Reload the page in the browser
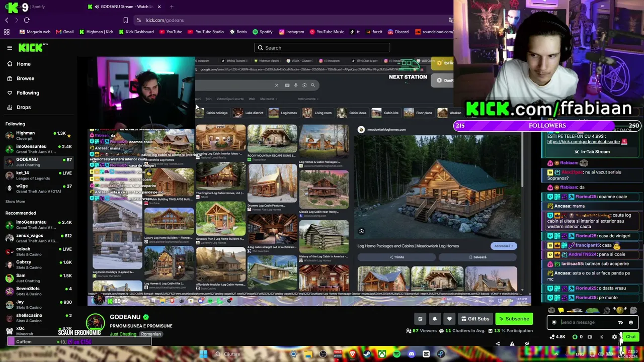644x362 pixels. (27, 20)
